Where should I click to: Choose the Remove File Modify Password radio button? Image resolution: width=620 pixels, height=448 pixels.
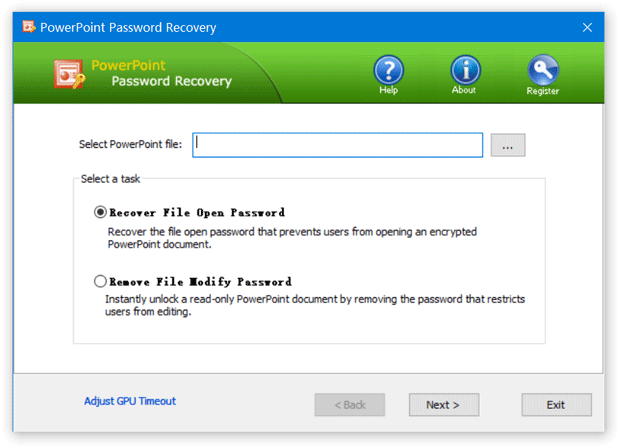click(100, 281)
